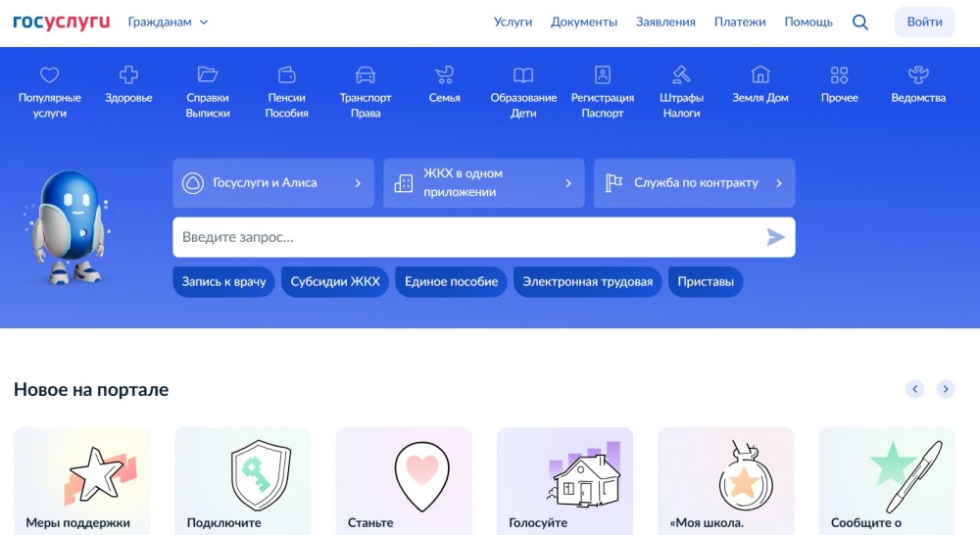
Task: Click the Штрафы Налоги gavel icon
Action: (x=681, y=75)
